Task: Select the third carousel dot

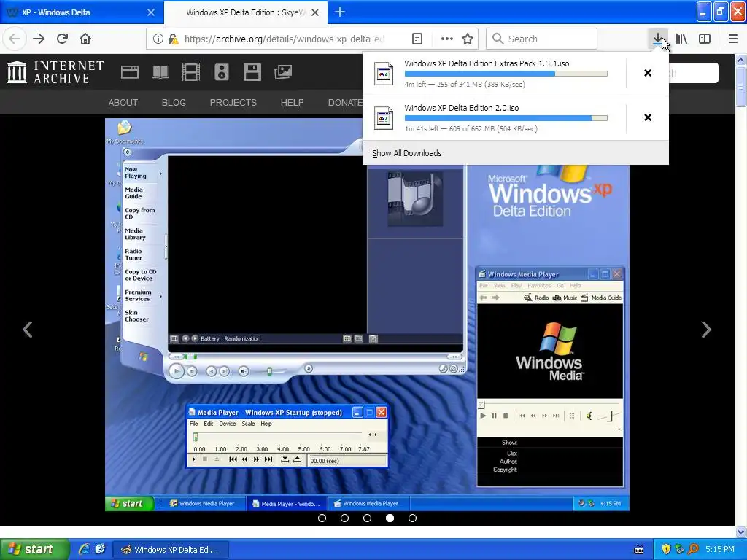Action: pos(368,518)
